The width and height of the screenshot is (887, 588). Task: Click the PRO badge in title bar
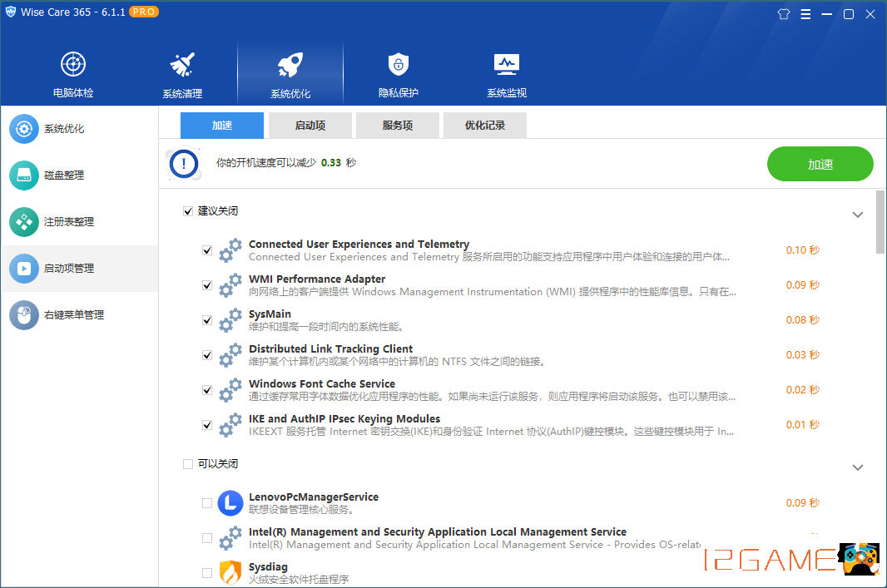(x=144, y=12)
